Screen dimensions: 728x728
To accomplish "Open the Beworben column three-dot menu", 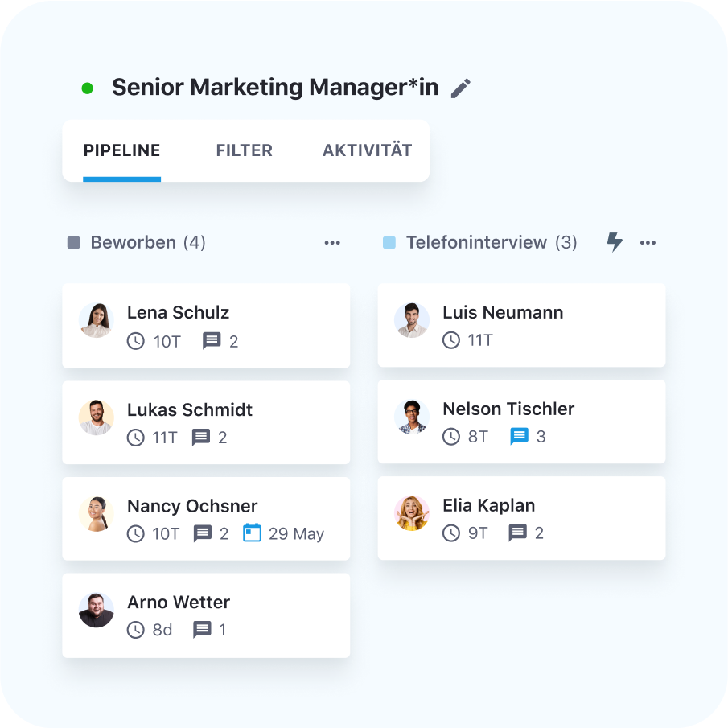I will point(332,243).
